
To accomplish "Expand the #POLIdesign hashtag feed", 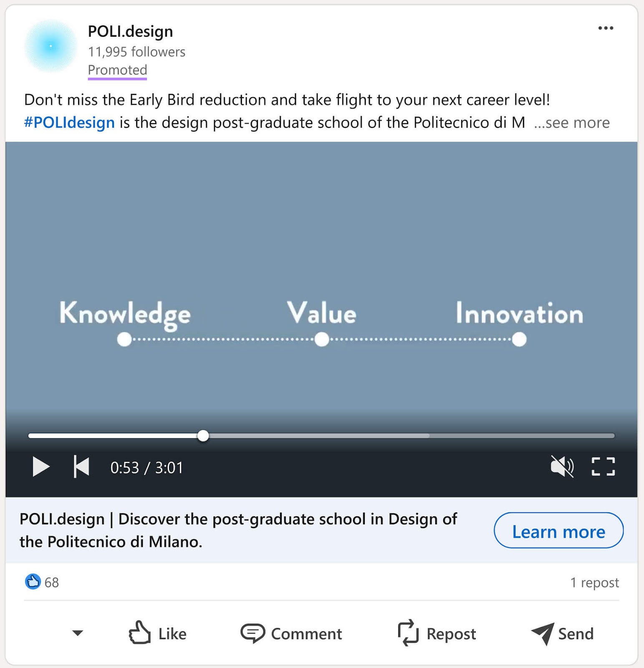I will (x=69, y=122).
